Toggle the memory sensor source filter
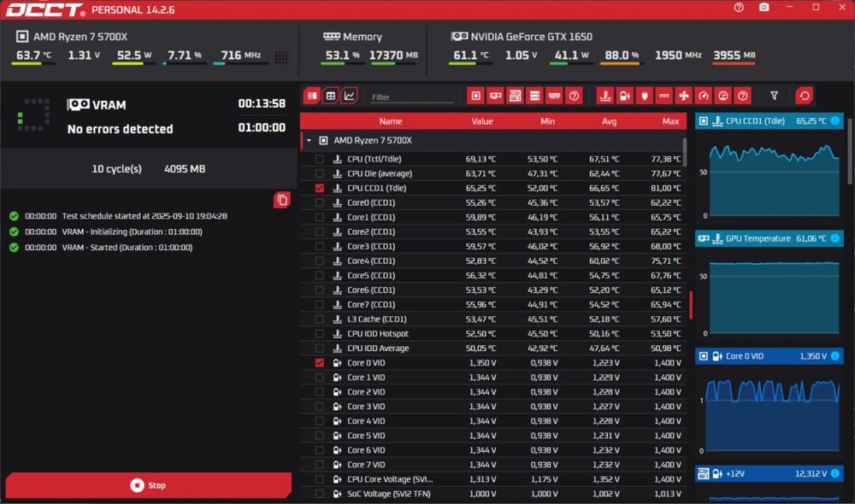The height and width of the screenshot is (504, 855). click(x=555, y=96)
